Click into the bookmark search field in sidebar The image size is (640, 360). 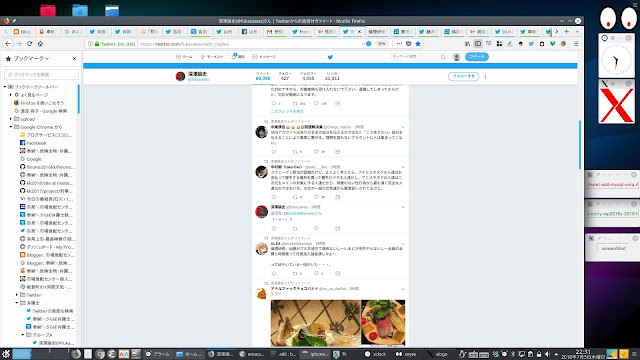click(x=41, y=74)
